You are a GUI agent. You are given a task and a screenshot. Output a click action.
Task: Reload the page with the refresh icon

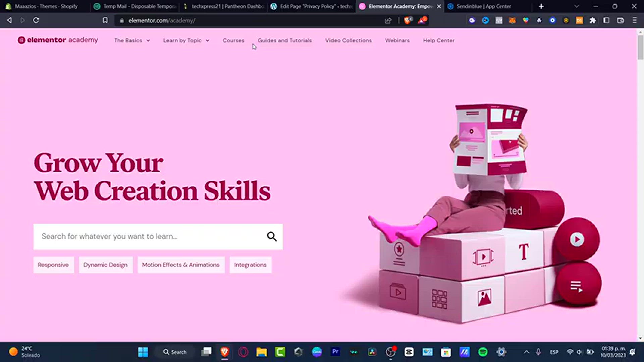[x=36, y=20]
